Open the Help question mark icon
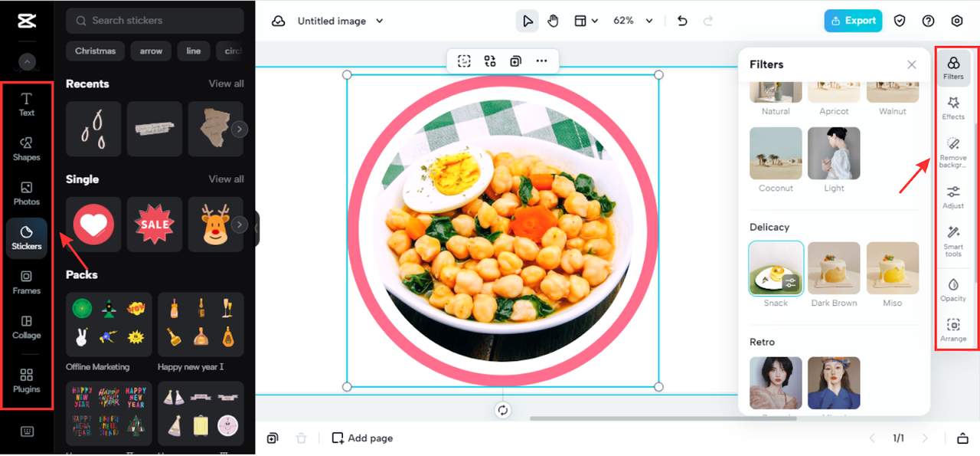980x456 pixels. (x=929, y=21)
